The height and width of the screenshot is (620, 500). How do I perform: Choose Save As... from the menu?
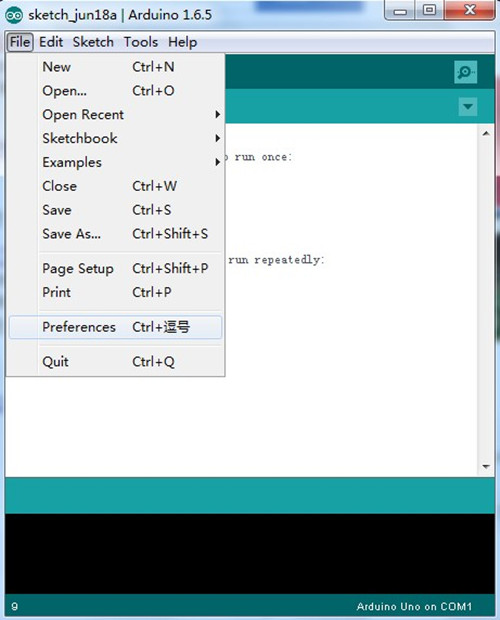(x=115, y=234)
